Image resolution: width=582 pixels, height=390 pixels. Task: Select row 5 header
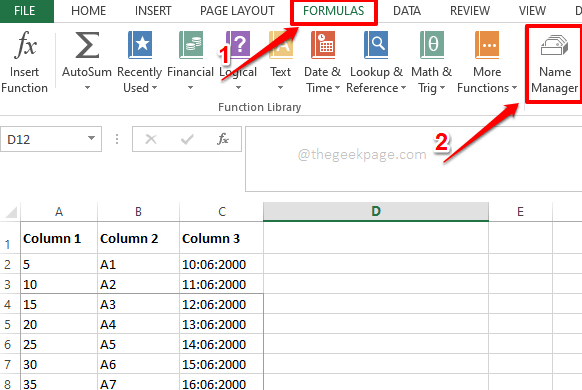tap(10, 324)
